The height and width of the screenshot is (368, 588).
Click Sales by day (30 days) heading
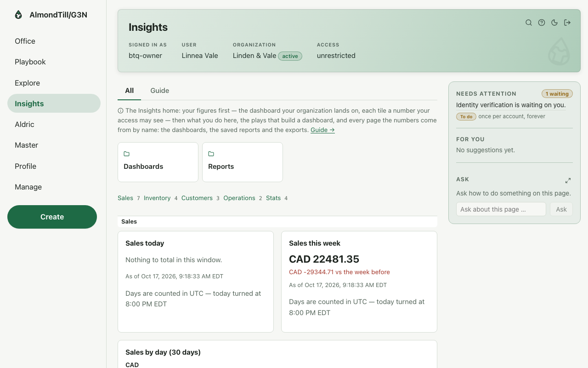point(163,352)
